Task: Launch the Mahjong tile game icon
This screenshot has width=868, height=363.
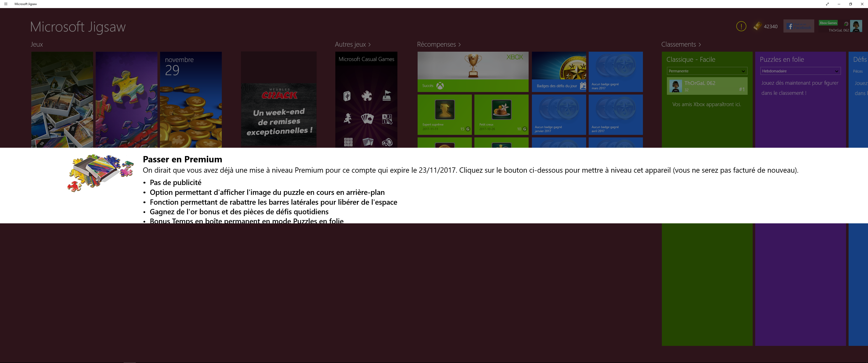Action: coord(347,96)
